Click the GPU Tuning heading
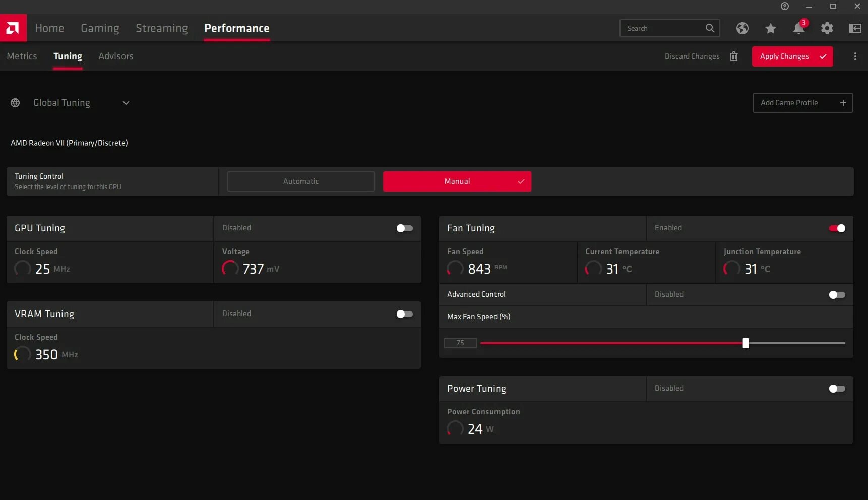Image resolution: width=868 pixels, height=500 pixels. 40,228
